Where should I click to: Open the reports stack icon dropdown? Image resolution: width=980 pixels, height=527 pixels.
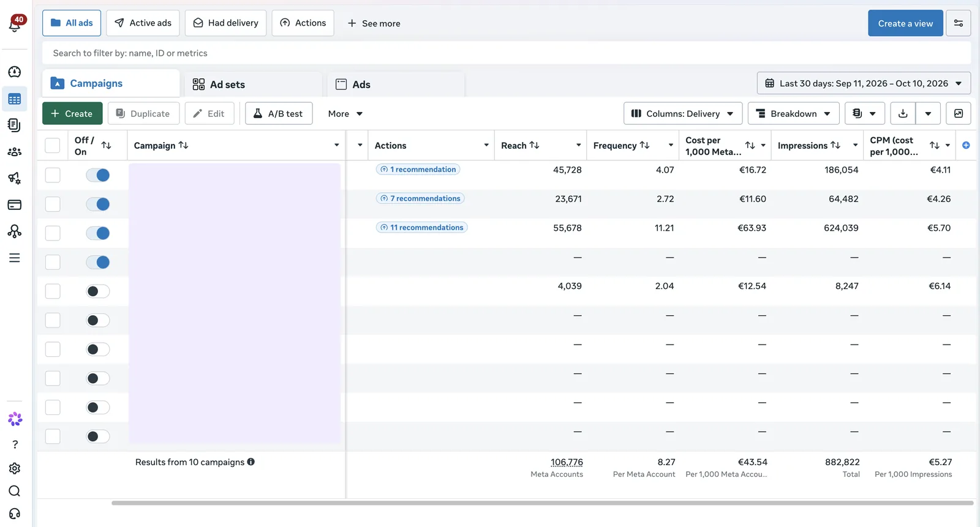[x=864, y=113]
